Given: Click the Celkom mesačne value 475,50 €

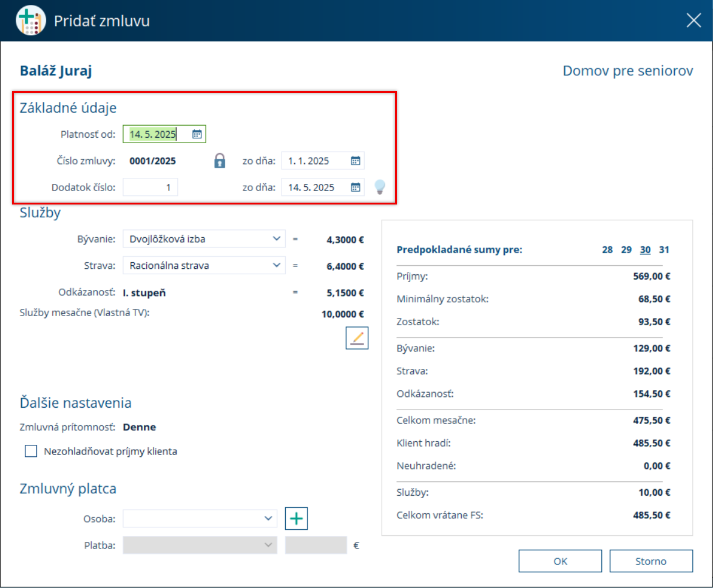Looking at the screenshot, I should click(x=652, y=421).
